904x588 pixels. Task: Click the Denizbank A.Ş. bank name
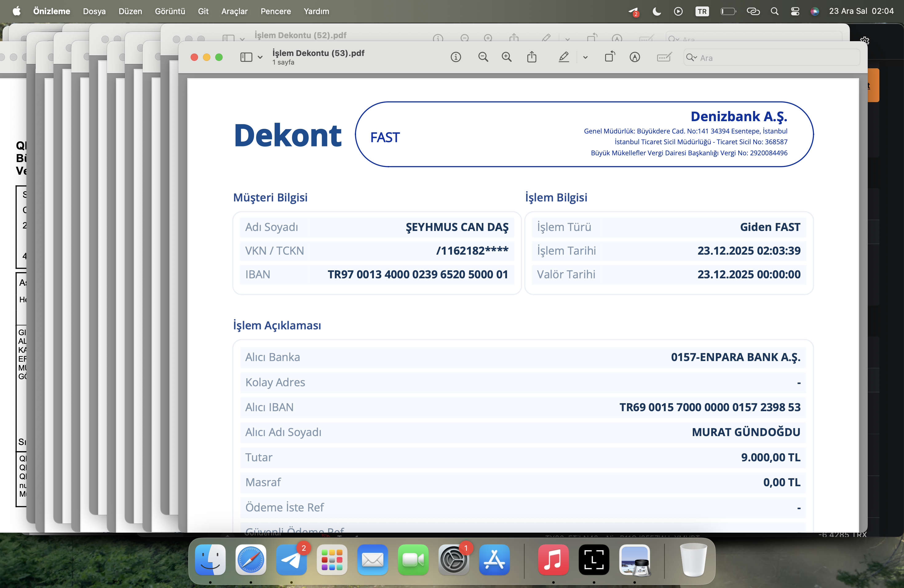(739, 116)
